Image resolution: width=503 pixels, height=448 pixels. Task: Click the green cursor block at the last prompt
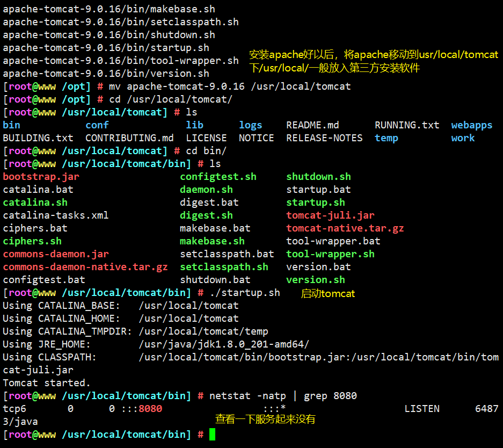(212, 435)
